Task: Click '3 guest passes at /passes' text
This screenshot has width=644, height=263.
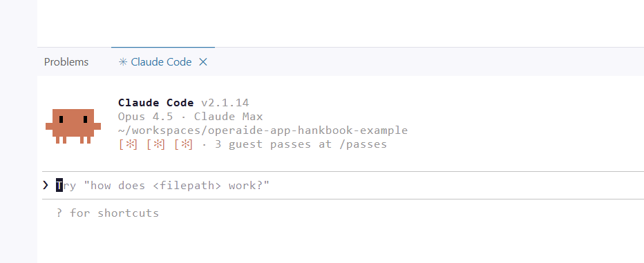Action: [x=301, y=144]
